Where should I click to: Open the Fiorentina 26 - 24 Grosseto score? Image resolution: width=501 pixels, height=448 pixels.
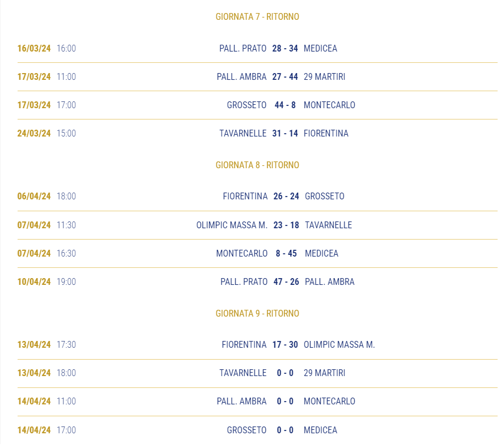click(x=286, y=197)
